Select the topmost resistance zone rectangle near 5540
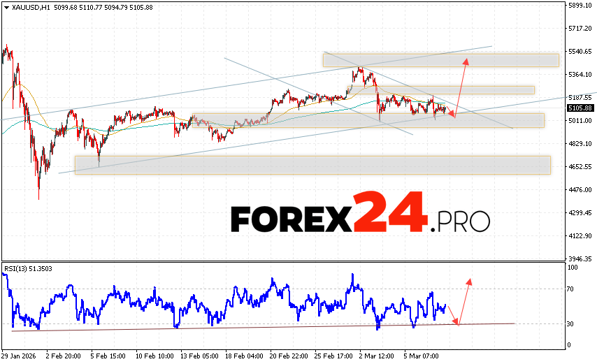Screen dimensions: 597x364 coord(440,59)
